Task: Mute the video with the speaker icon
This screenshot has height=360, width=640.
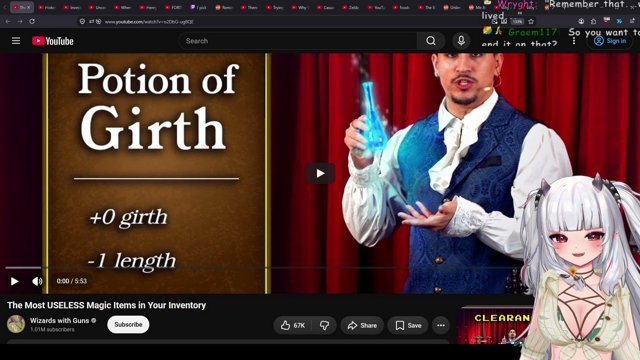Action: pyautogui.click(x=37, y=281)
